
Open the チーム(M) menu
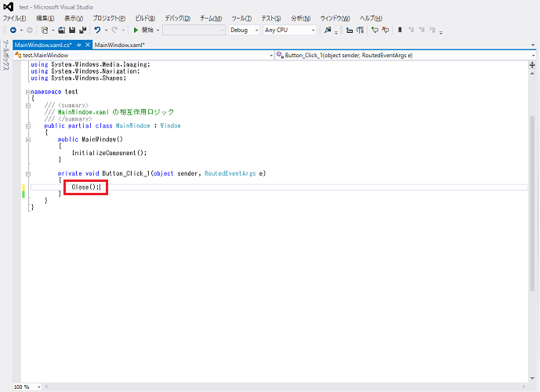click(211, 18)
